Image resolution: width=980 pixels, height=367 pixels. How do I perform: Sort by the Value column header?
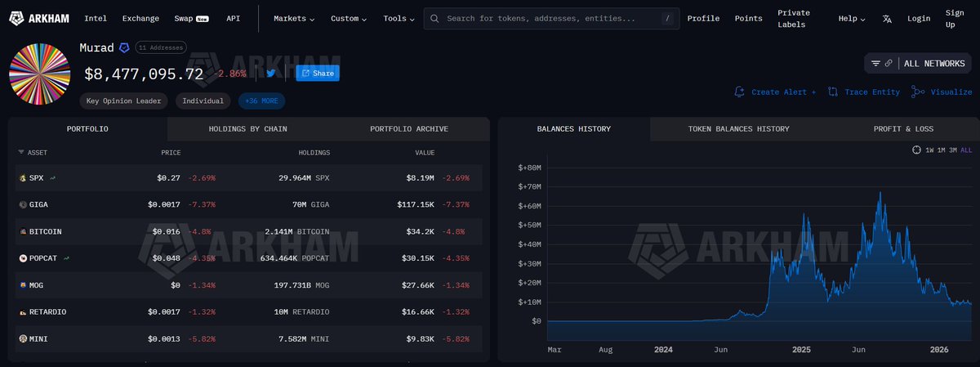[x=425, y=153]
